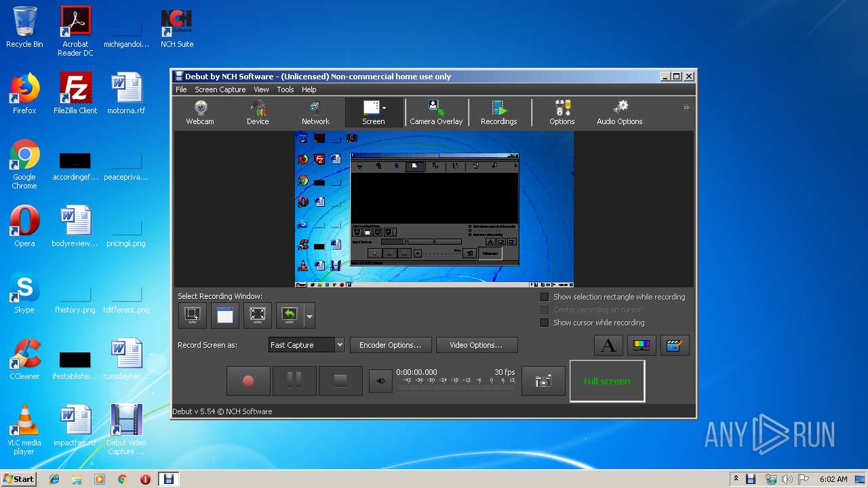Open the Help menu
This screenshot has width=868, height=488.
[309, 89]
